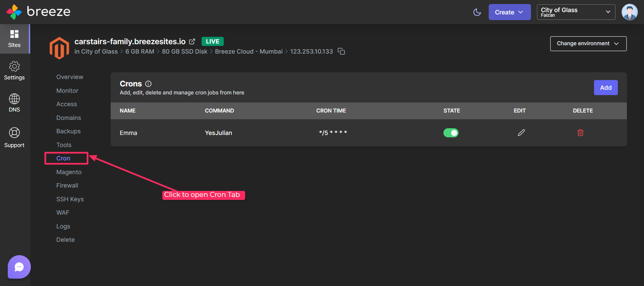Open Backups section
Image resolution: width=644 pixels, height=286 pixels.
pos(68,131)
